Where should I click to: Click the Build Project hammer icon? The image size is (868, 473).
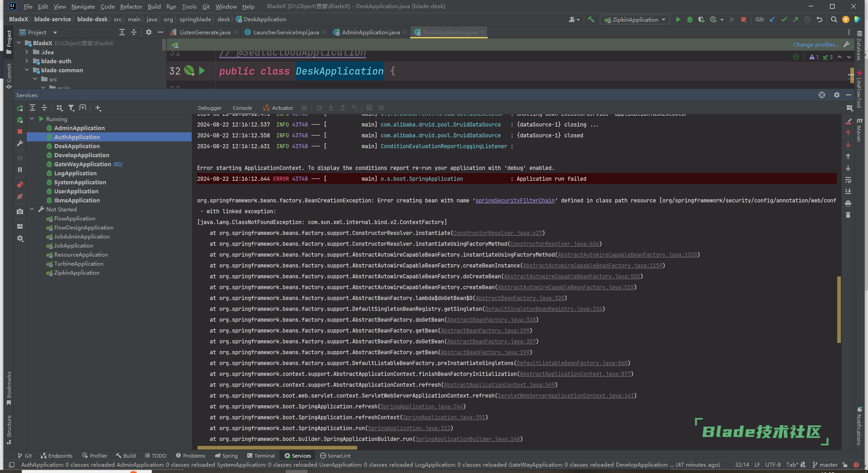[591, 19]
